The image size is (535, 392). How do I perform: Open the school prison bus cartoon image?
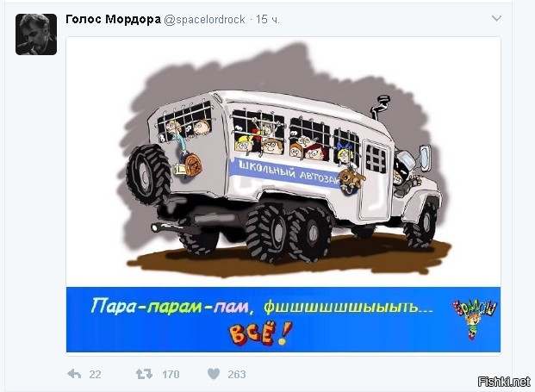pyautogui.click(x=283, y=162)
